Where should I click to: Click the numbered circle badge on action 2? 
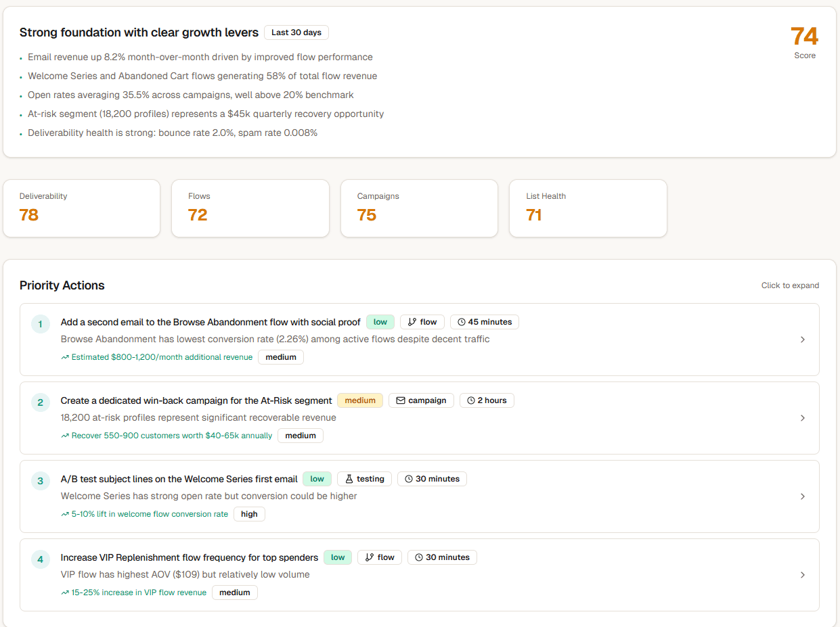tap(40, 401)
